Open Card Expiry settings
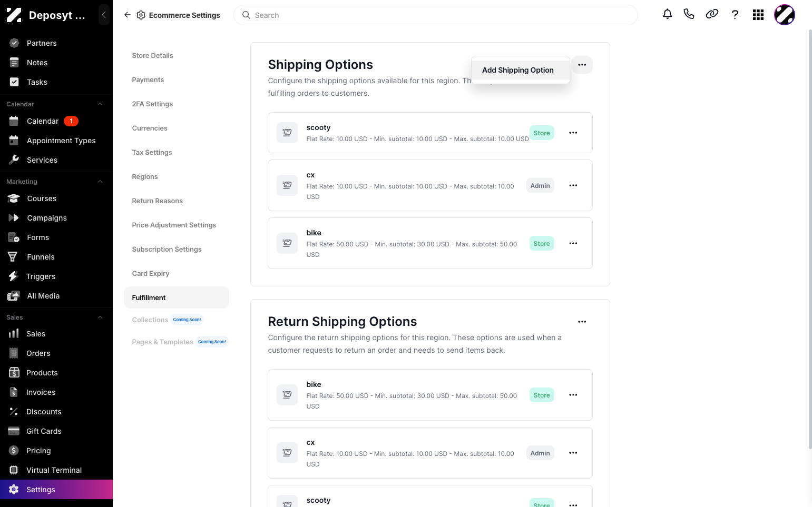This screenshot has width=812, height=507. click(151, 273)
